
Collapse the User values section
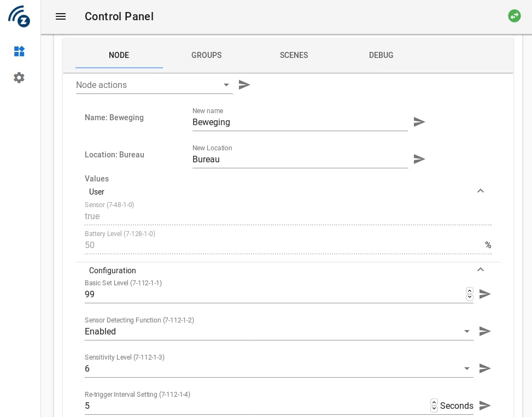tap(481, 191)
